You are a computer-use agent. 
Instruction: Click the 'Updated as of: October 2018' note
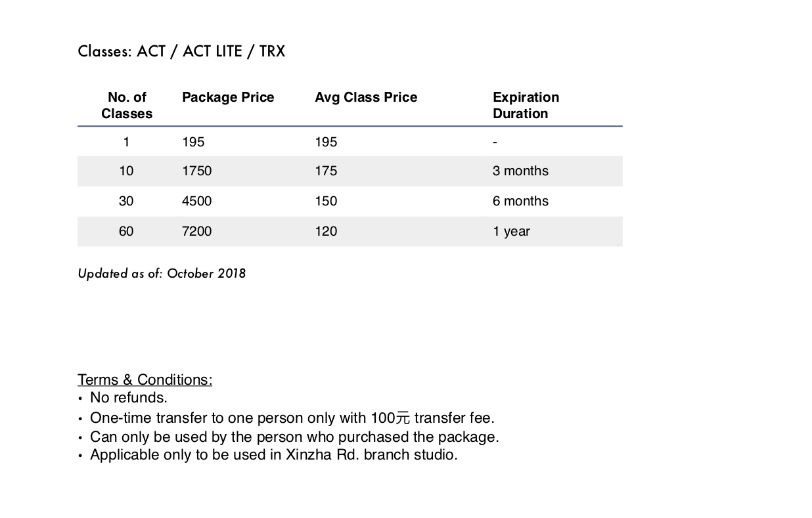tap(162, 274)
